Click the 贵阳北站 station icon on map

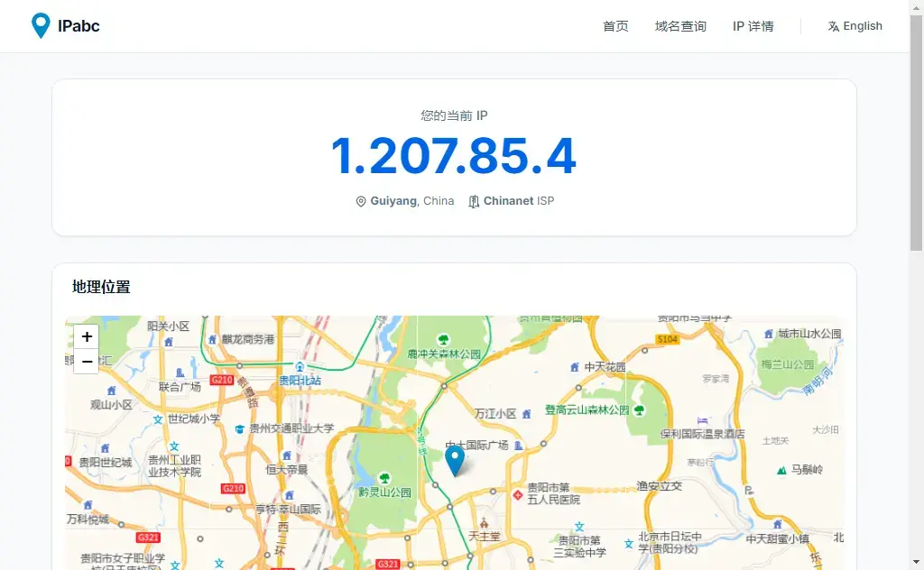pyautogui.click(x=300, y=367)
